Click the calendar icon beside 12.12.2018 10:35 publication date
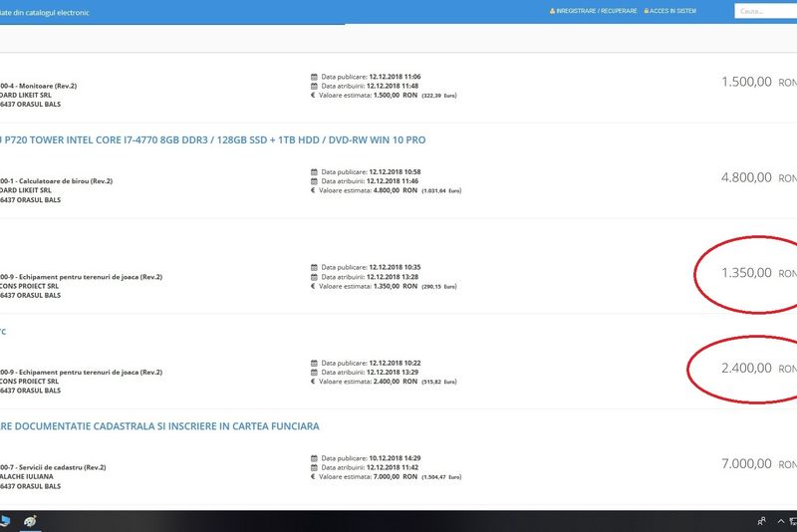Image resolution: width=797 pixels, height=532 pixels. coord(314,267)
